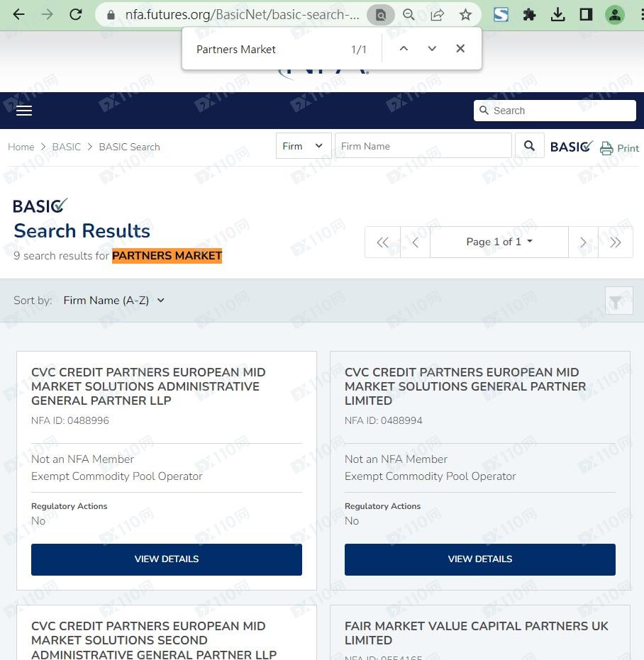Jump to last results page arrow
The height and width of the screenshot is (660, 644).
[615, 242]
